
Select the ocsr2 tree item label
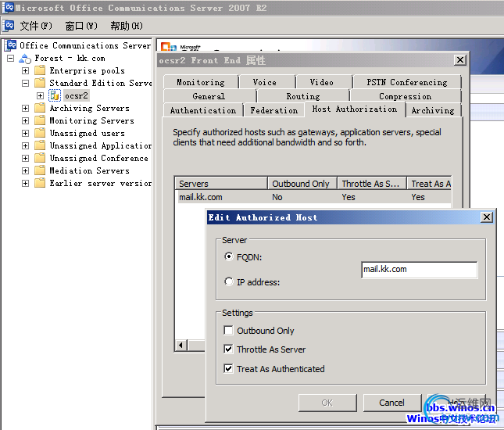pos(77,95)
